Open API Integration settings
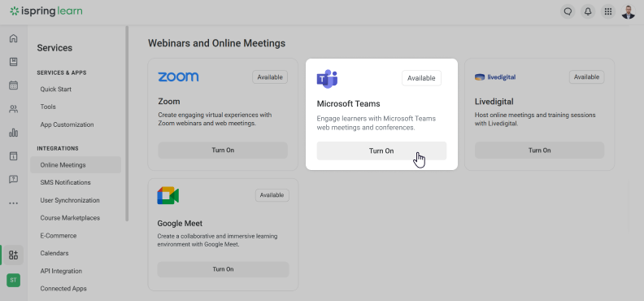Screen dimensions: 644x301 [x=61, y=271]
